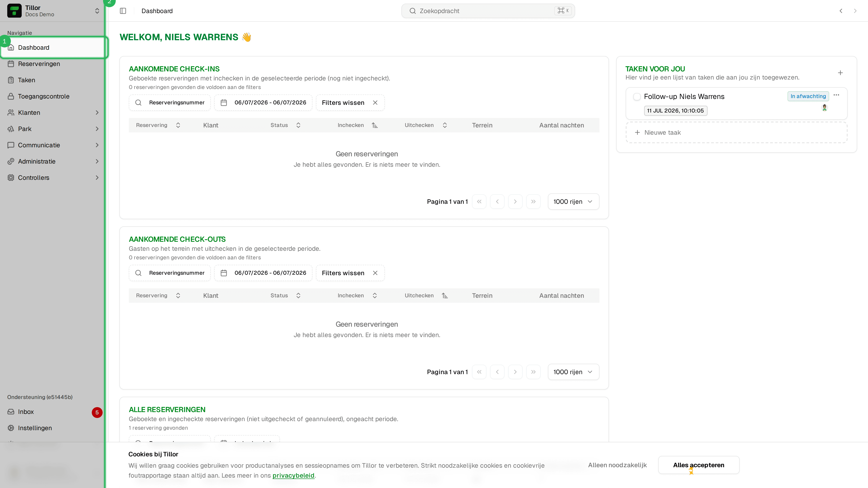
Task: Click the Inbox unread badge showing 5
Action: (97, 412)
